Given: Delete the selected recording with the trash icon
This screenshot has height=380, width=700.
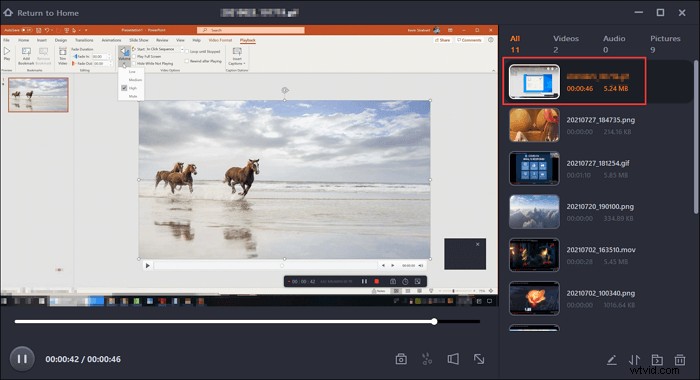Looking at the screenshot, I should tap(680, 359).
